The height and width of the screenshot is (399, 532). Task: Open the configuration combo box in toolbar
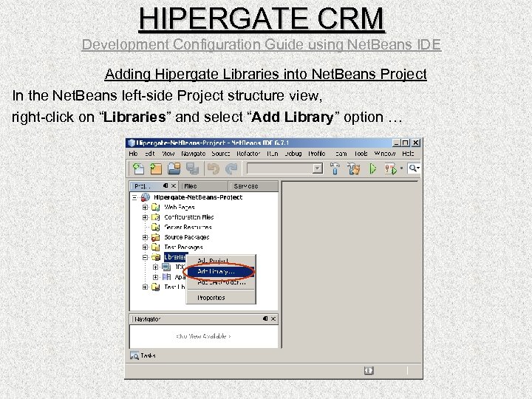(x=284, y=168)
